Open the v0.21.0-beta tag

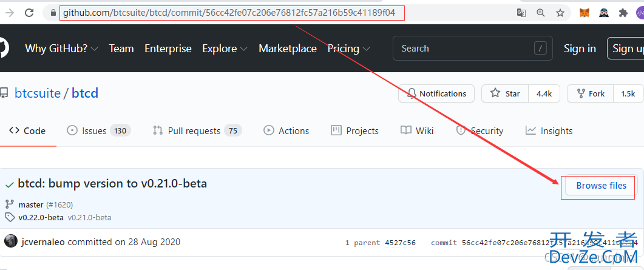90,217
